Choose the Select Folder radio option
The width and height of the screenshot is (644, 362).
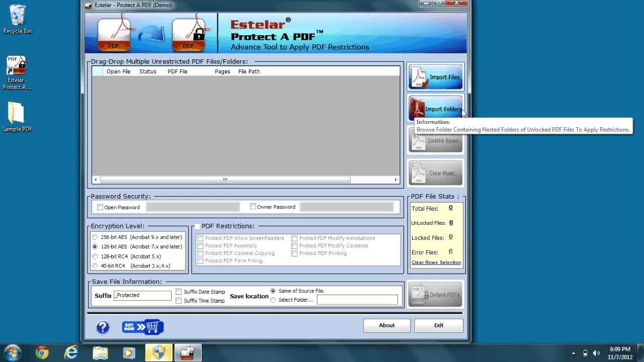tap(273, 300)
